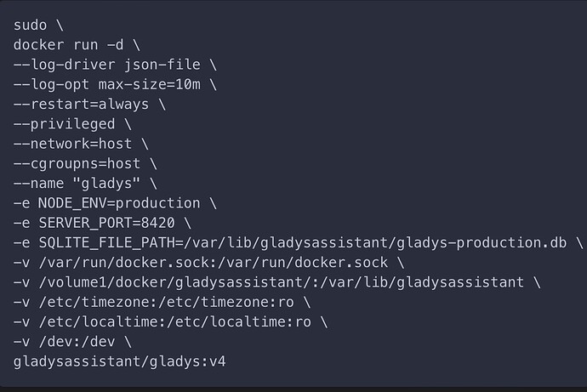This screenshot has height=392, width=587.
Task: Click the /etc/localtime:ro volume line
Action: (x=172, y=322)
